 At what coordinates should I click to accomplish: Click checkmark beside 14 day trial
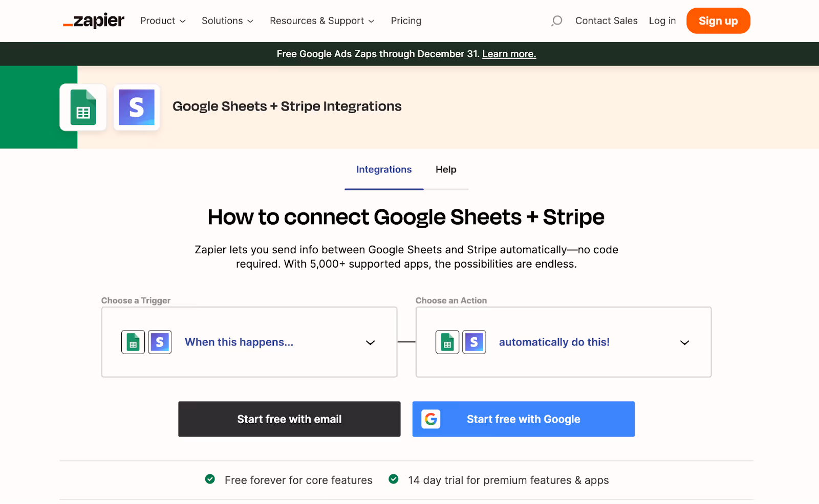tap(394, 479)
